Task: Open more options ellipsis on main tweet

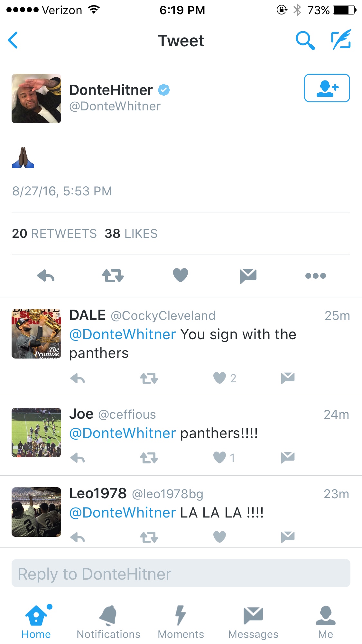Action: coord(316,276)
